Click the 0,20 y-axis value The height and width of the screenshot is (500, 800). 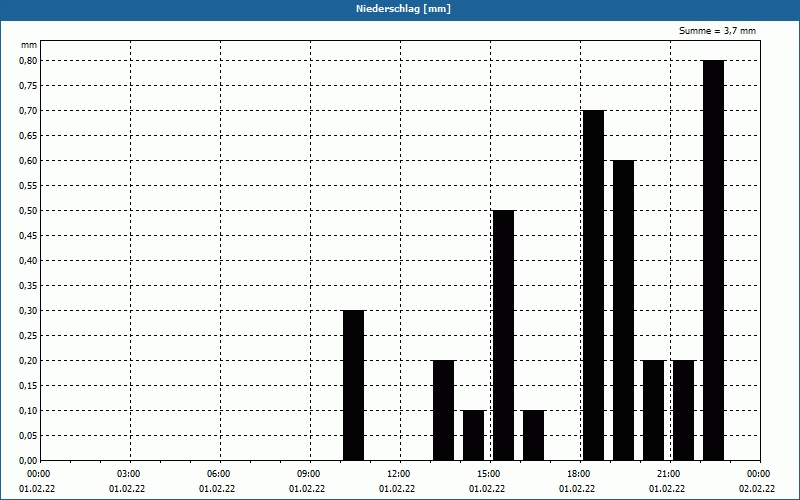pyautogui.click(x=28, y=361)
